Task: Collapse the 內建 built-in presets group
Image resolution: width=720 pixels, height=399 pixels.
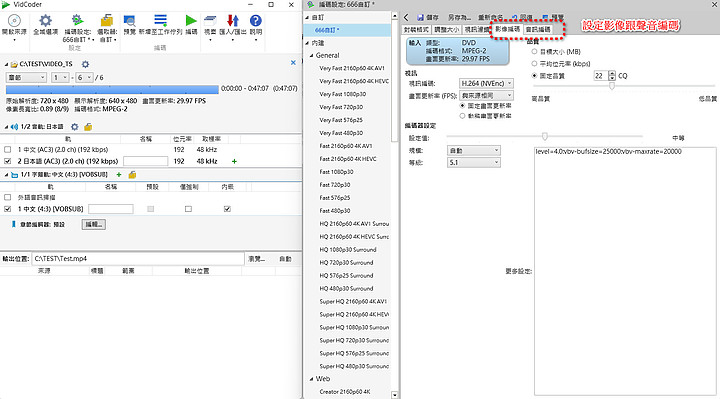Action: pos(307,43)
